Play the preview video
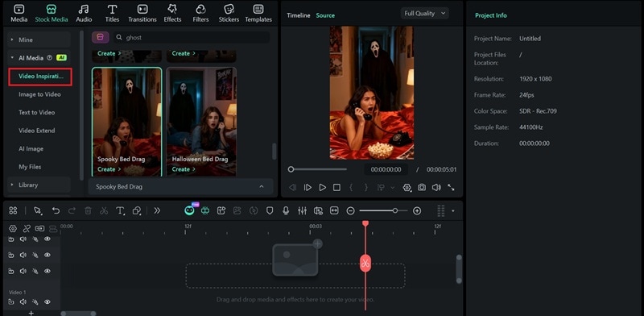Image resolution: width=644 pixels, height=316 pixels. 323,187
